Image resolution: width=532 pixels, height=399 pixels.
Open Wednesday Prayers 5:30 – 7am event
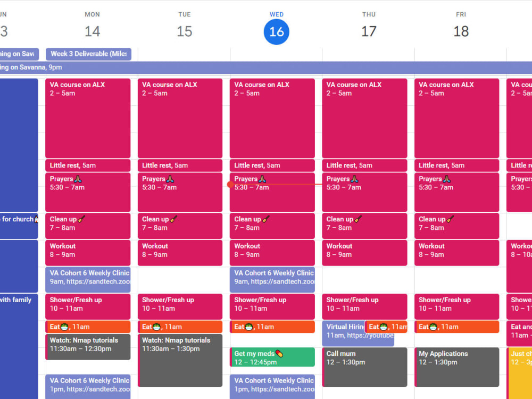tap(272, 193)
